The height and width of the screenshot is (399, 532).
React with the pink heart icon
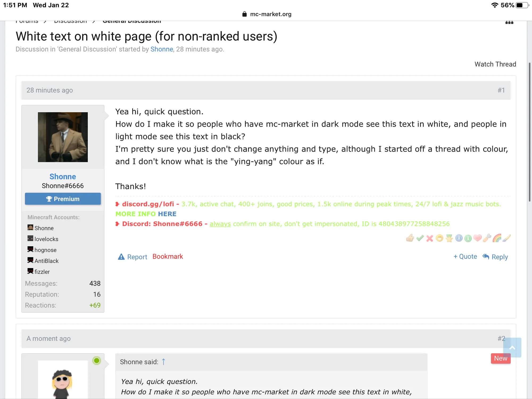pyautogui.click(x=477, y=238)
